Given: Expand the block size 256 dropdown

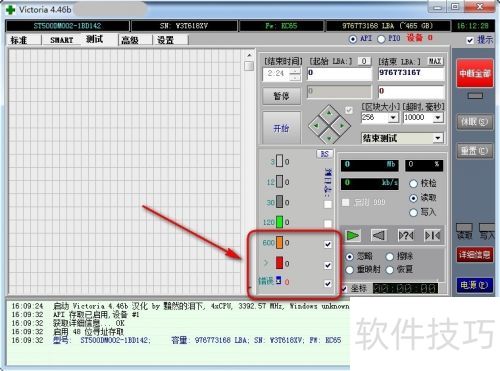Looking at the screenshot, I should coord(393,117).
